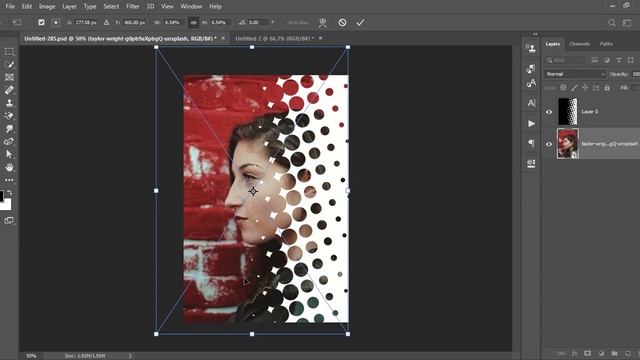
Task: Toggle prevent artboard auto-nesting lock
Action: (x=596, y=88)
